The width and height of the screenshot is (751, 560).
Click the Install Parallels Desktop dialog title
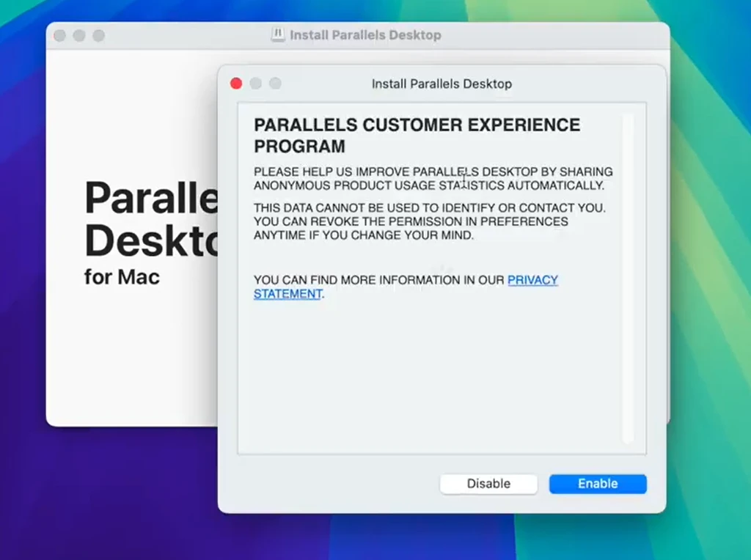coord(442,84)
